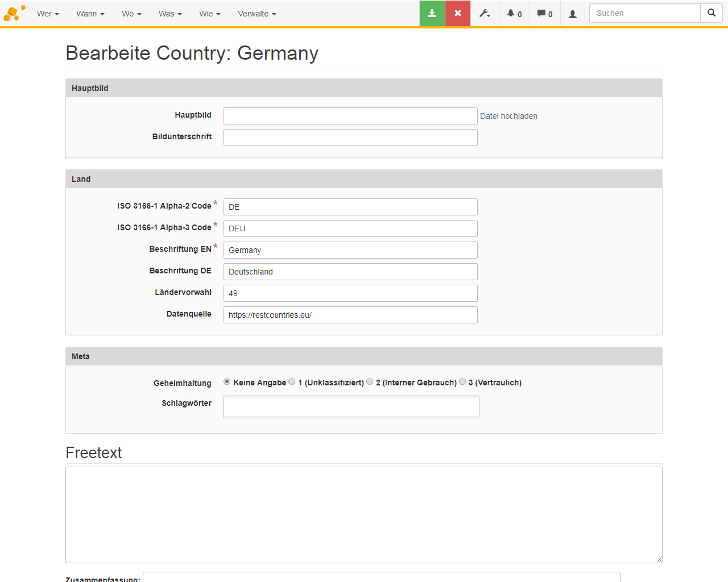
Task: Select Keine Angabe secrecy option
Action: tap(227, 382)
